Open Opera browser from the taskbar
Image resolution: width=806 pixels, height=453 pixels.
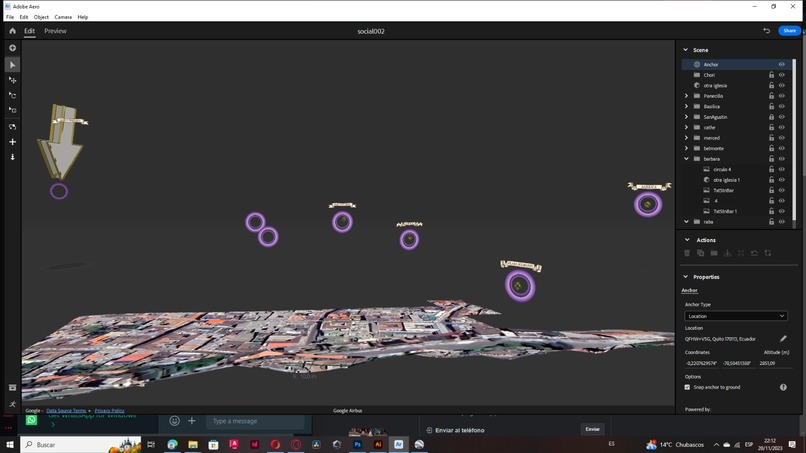pyautogui.click(x=275, y=444)
